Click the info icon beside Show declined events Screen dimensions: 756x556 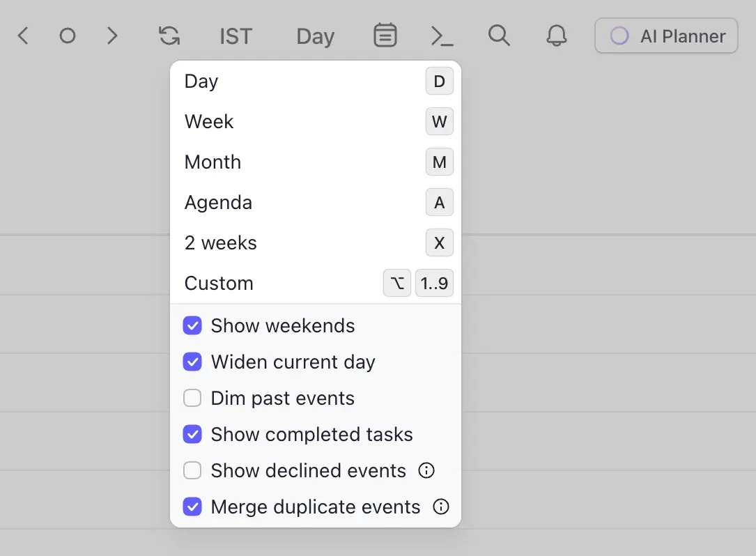(x=426, y=470)
